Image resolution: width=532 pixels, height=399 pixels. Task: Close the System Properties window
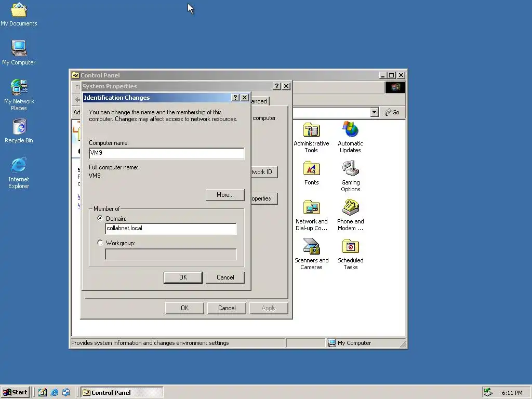tap(286, 86)
